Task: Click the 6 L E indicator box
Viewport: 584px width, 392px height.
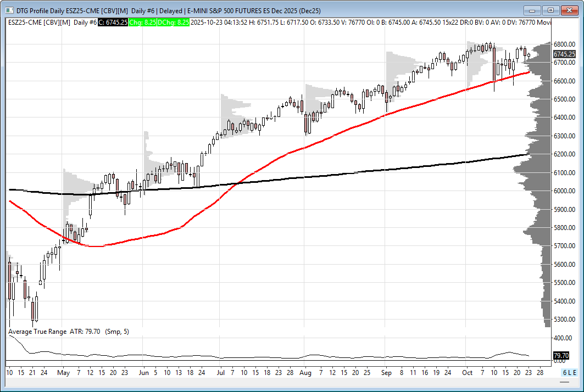Action: point(568,373)
